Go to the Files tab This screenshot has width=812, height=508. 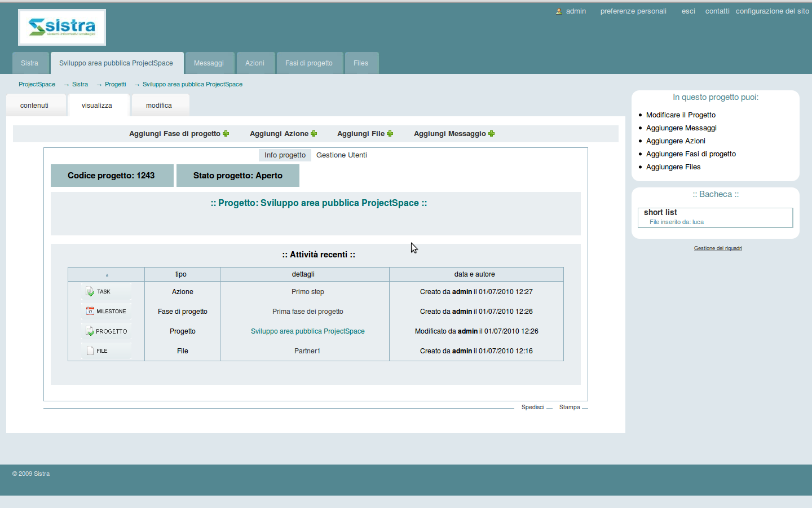(x=361, y=63)
